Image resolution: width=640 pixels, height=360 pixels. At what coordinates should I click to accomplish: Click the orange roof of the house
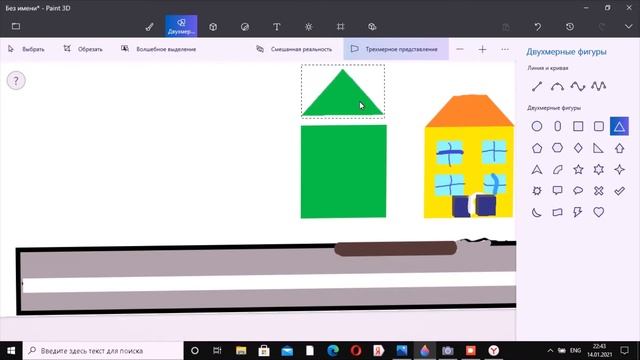469,111
